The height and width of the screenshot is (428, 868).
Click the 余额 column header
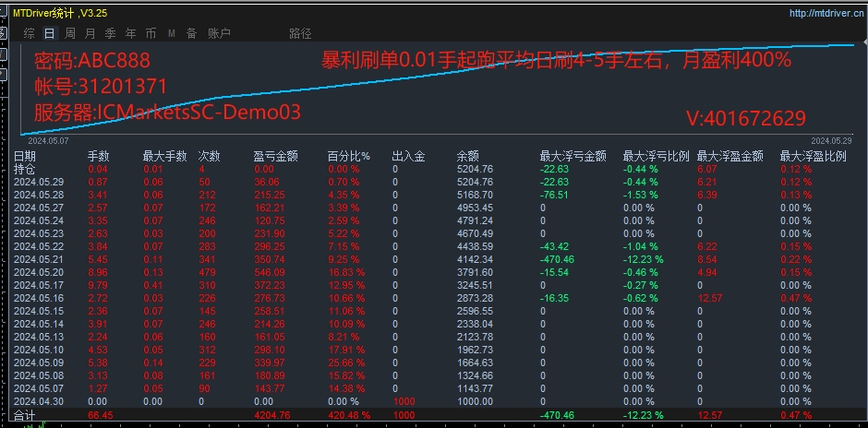[468, 156]
